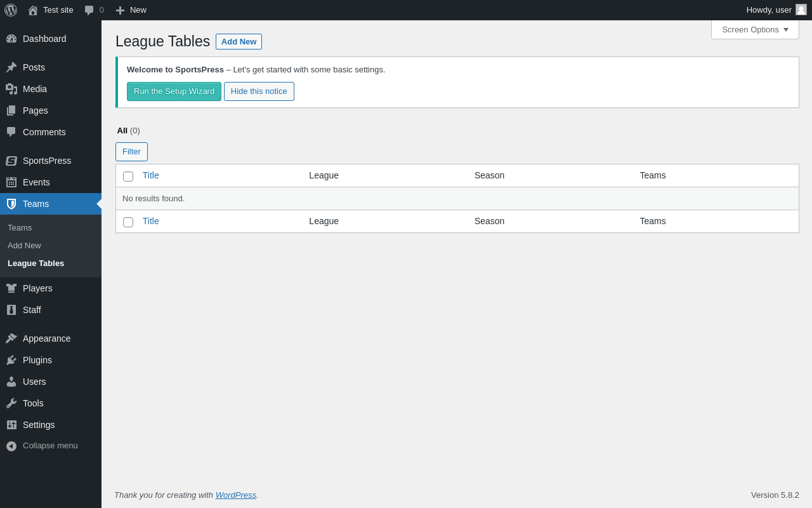Open Events via the calendar icon
This screenshot has height=508, width=812.
(x=11, y=182)
